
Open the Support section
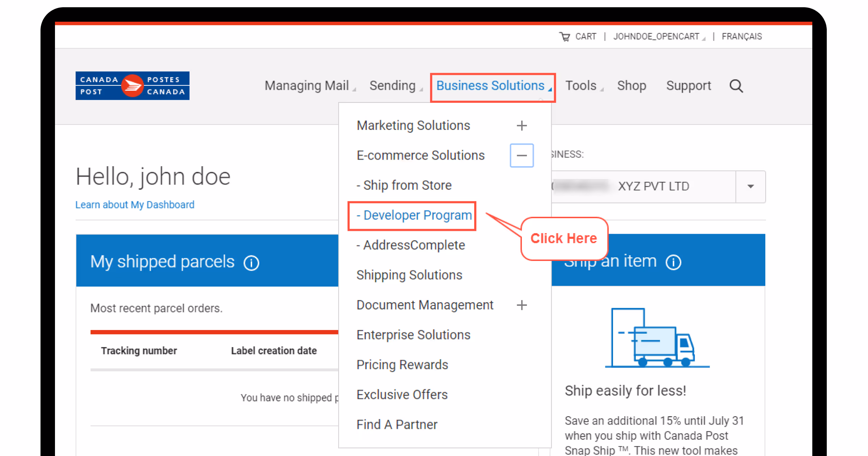coord(688,85)
